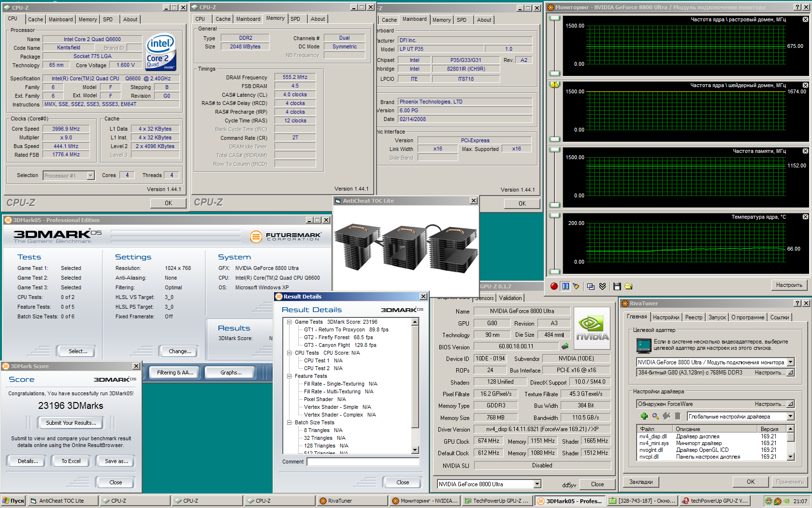The image size is (812, 508).
Task: Click the yellow open-folder icon in Monitoring toolbar
Action: pos(628,286)
